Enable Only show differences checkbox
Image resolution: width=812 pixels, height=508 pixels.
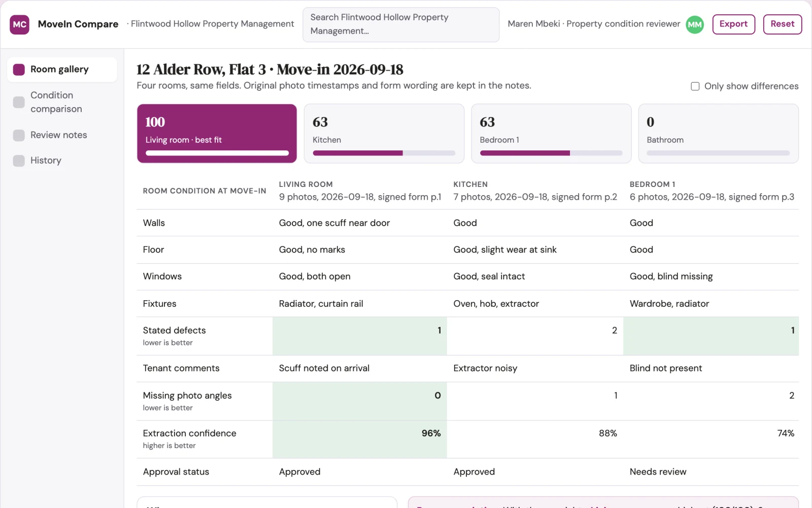point(695,86)
